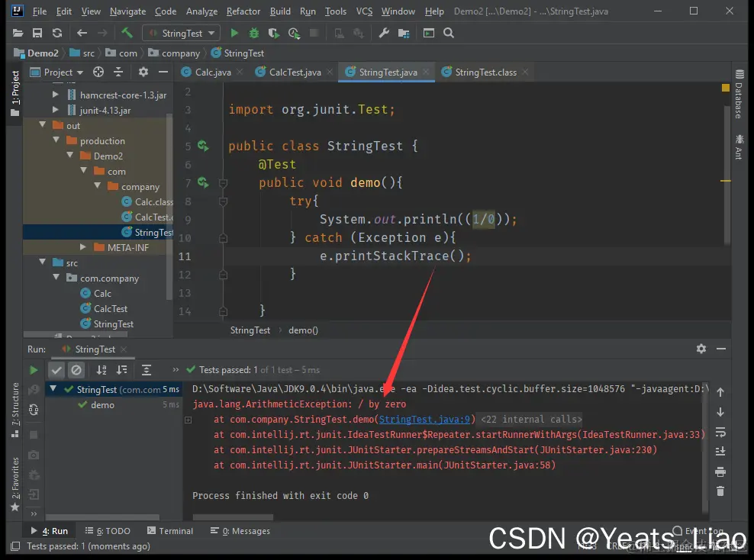
Task: Open the 6: TODO tool window
Action: pos(108,531)
